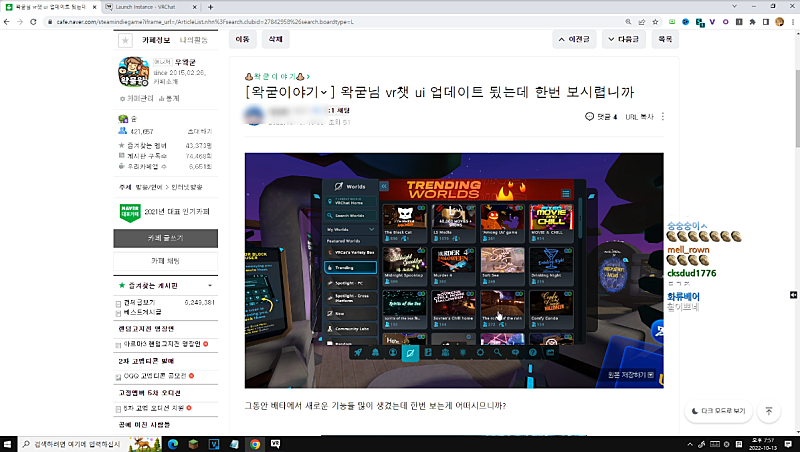Screen dimensions: 800x452
Task: Open Chrome three-dot menu
Action: pos(793,22)
